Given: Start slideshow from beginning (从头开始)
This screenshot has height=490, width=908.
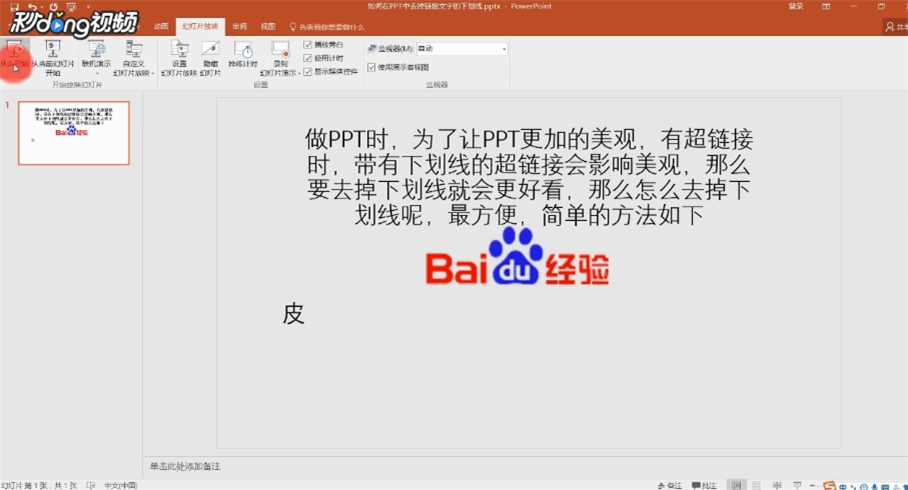Looking at the screenshot, I should (x=14, y=58).
